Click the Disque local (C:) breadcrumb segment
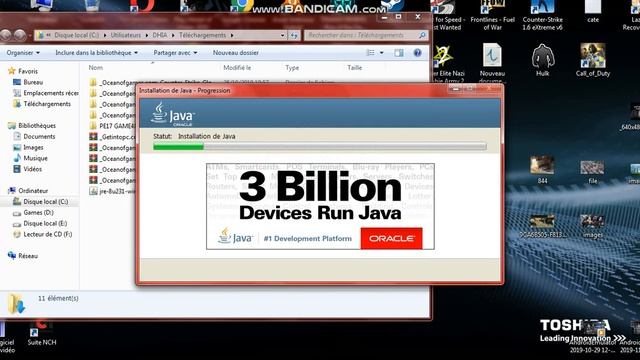Screen dimensions: 640x360 76,35
